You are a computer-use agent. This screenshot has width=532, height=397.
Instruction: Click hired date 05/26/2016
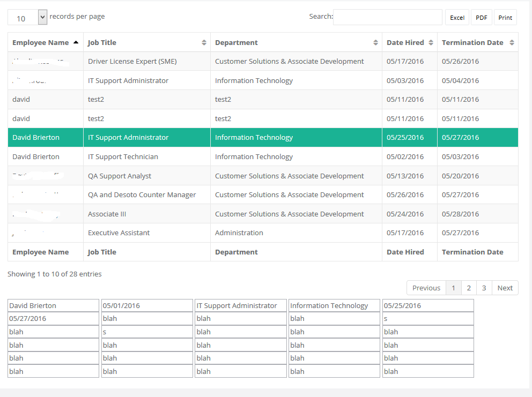coord(405,194)
